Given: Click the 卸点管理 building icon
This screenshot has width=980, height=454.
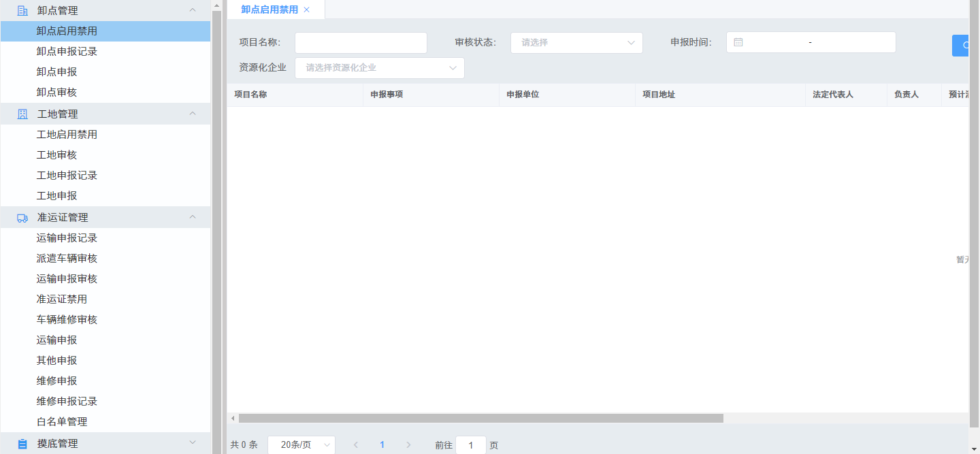Looking at the screenshot, I should pyautogui.click(x=22, y=11).
